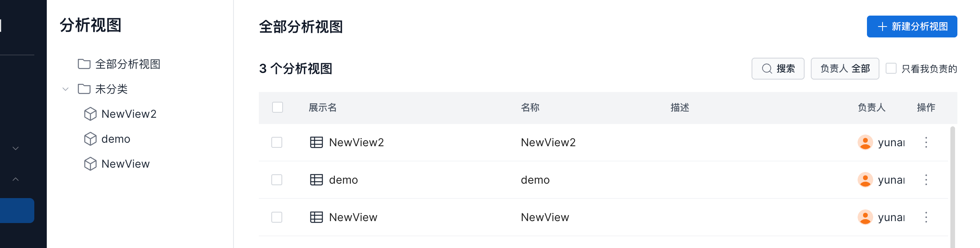
Task: Expand the dark sidebar's downward chevron
Action: pyautogui.click(x=16, y=148)
